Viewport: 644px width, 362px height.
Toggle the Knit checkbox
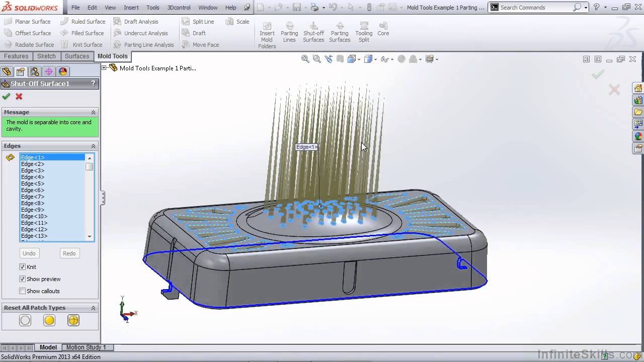tap(22, 267)
